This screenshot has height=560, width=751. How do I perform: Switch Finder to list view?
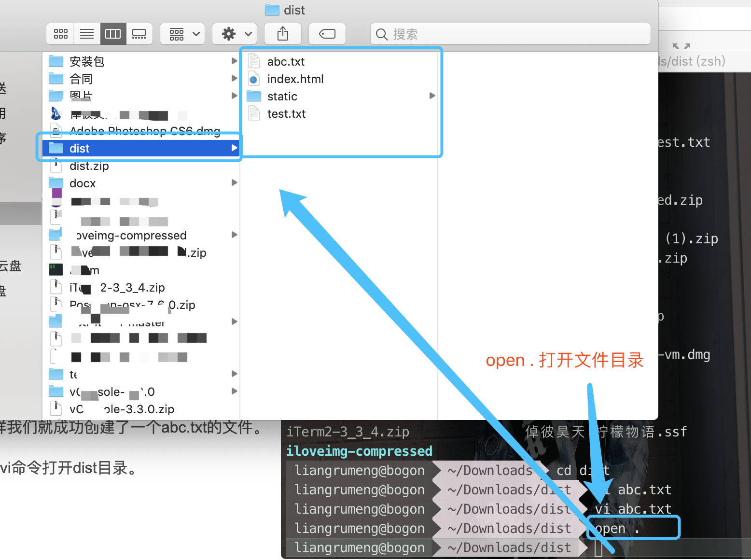click(x=87, y=34)
